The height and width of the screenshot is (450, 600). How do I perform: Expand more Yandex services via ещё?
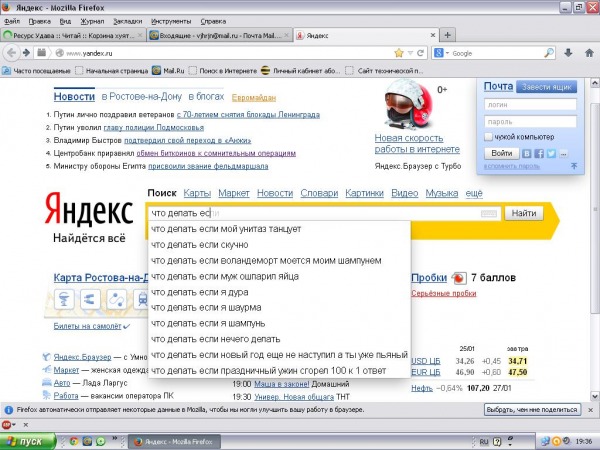click(x=474, y=193)
